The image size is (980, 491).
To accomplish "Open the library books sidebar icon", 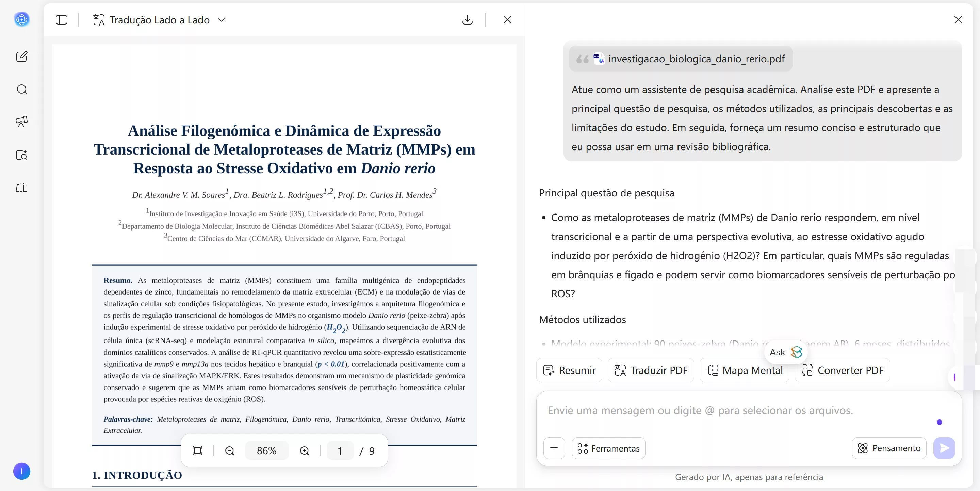I will coord(22,188).
